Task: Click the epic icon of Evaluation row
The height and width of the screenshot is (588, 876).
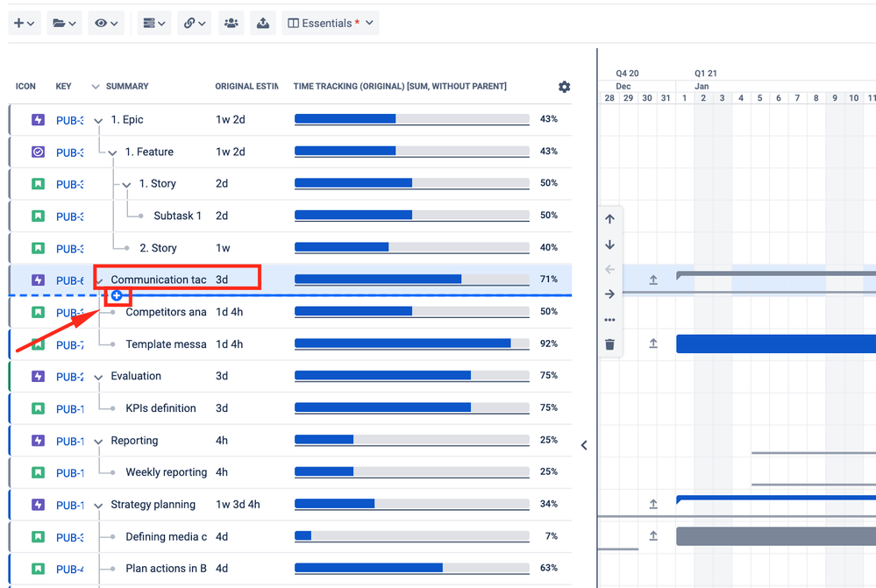Action: coord(38,376)
